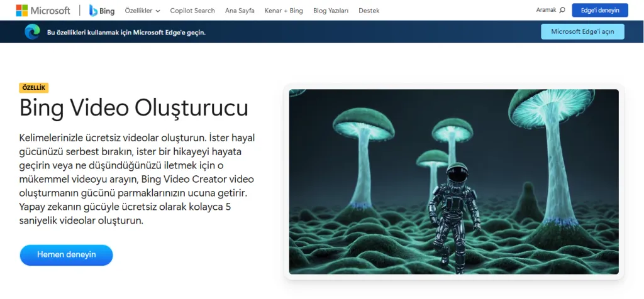644x299 pixels.
Task: Open Blog Yazıları page
Action: pyautogui.click(x=331, y=11)
